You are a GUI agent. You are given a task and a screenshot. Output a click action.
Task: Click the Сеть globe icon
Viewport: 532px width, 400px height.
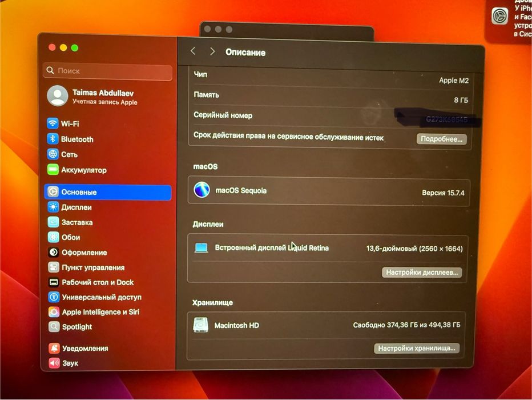(53, 154)
